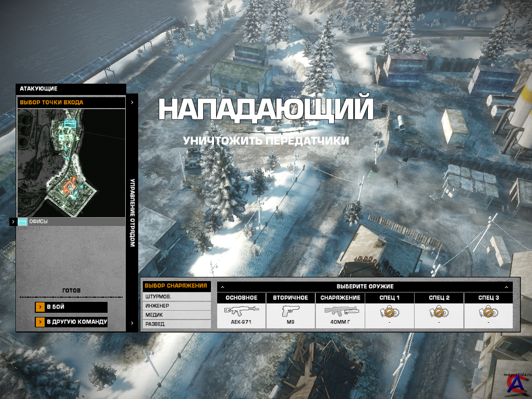The height and width of the screenshot is (399, 532).
Task: Click orange arrow icon next to В ДРУГУЮ КОМАНДУ
Action: tap(40, 322)
